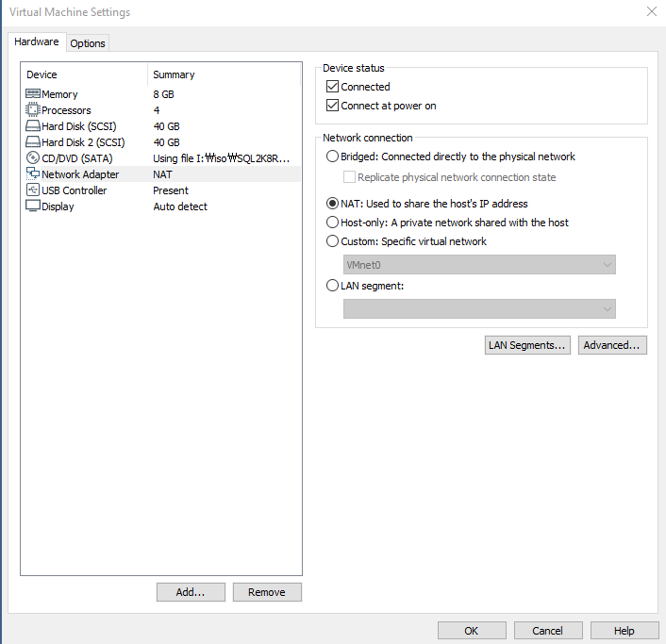Confirm settings with OK

coord(472,631)
